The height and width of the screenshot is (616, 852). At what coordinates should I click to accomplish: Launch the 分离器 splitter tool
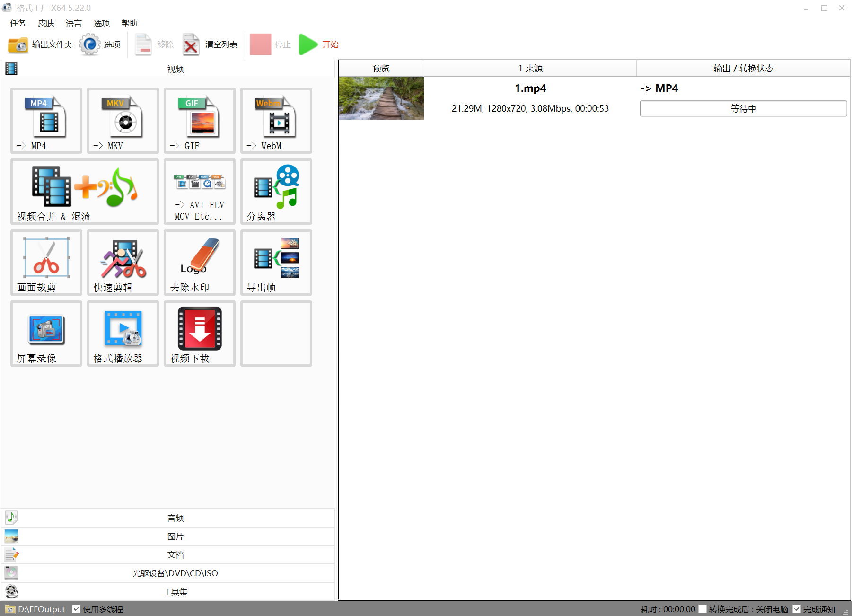coord(276,192)
